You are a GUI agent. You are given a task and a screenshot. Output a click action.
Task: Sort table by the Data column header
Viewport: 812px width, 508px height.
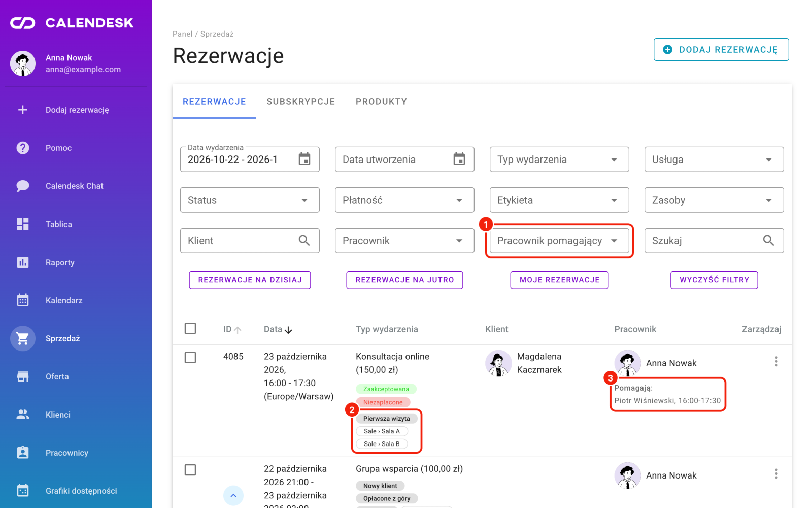pyautogui.click(x=278, y=329)
